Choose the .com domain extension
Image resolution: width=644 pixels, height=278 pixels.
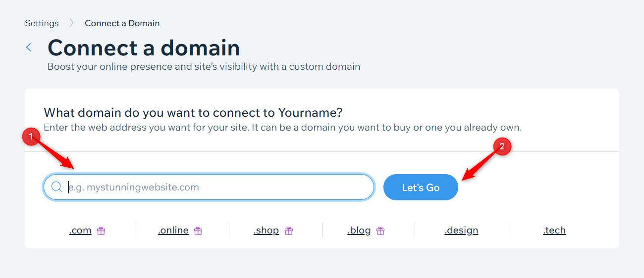click(x=80, y=231)
